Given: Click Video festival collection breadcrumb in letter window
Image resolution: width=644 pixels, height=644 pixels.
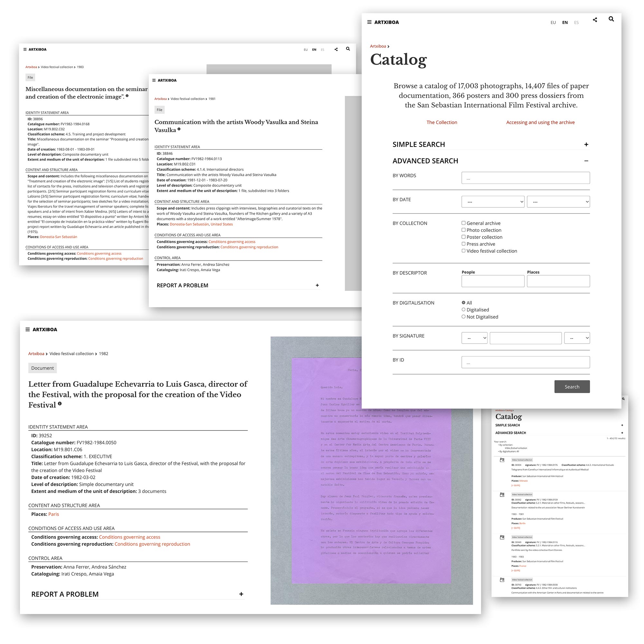Looking at the screenshot, I should click(x=71, y=354).
